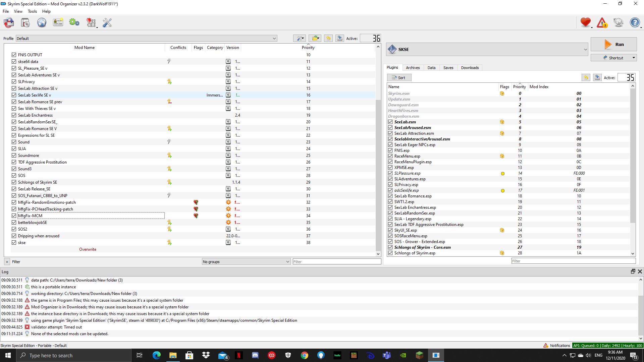Restore mod list backup icon
This screenshot has width=644, height=362.
point(328,38)
